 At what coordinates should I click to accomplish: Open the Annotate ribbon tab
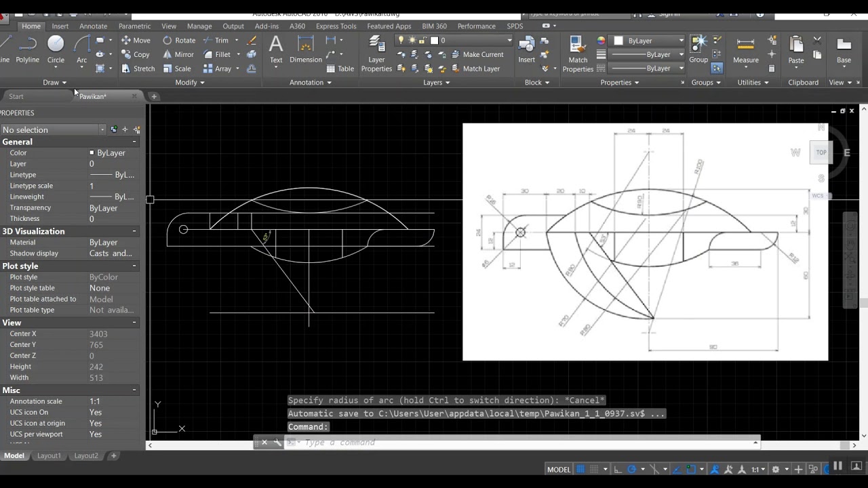pos(94,26)
